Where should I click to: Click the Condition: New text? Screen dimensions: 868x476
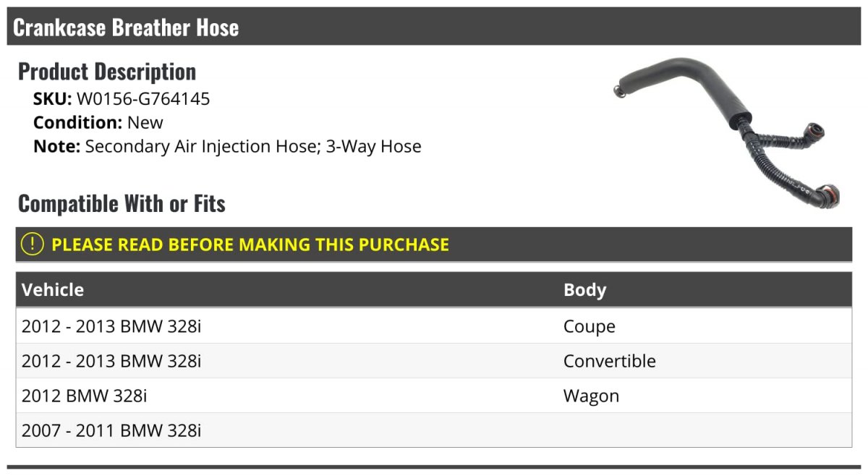pos(98,122)
